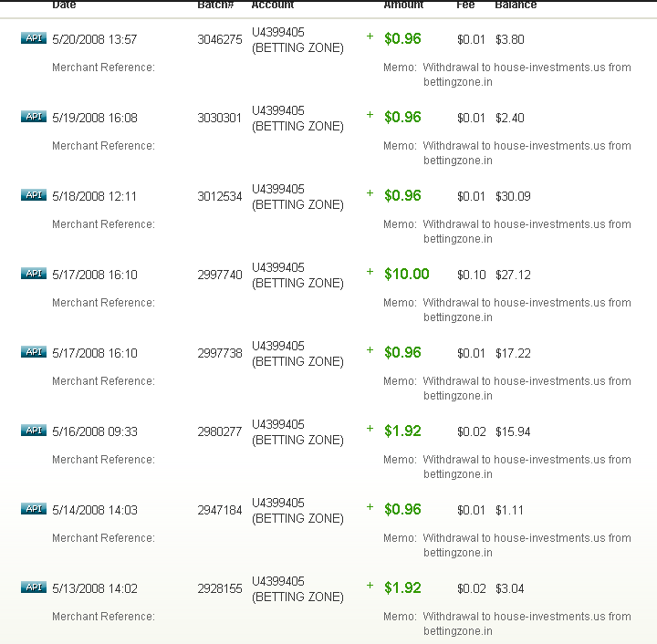Click the $30.09 balance value
Viewport: 657px width, 644px height.
pos(513,197)
